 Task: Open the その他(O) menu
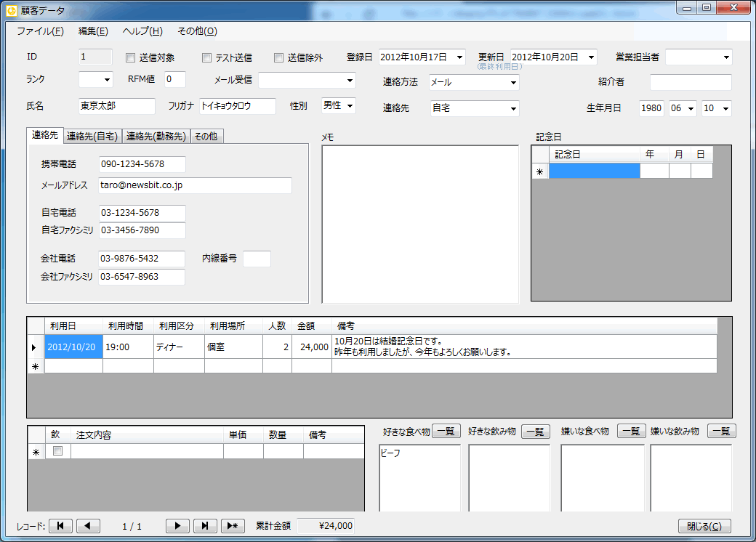197,31
